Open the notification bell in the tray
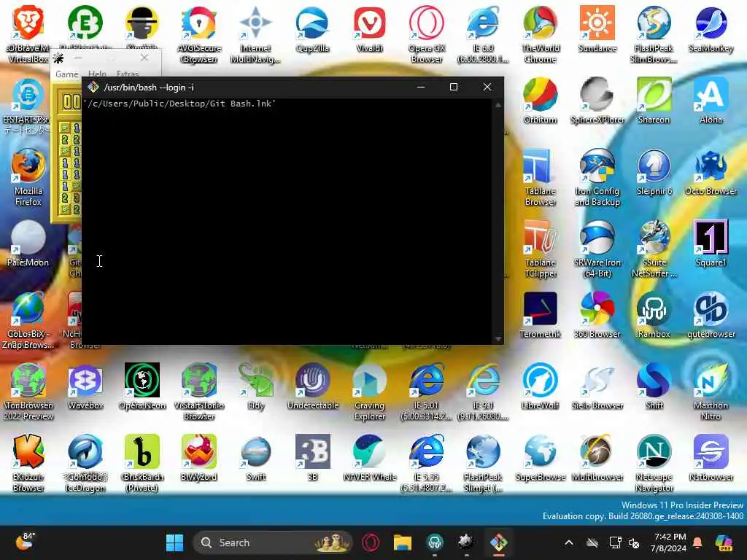The image size is (747, 560). 697,542
